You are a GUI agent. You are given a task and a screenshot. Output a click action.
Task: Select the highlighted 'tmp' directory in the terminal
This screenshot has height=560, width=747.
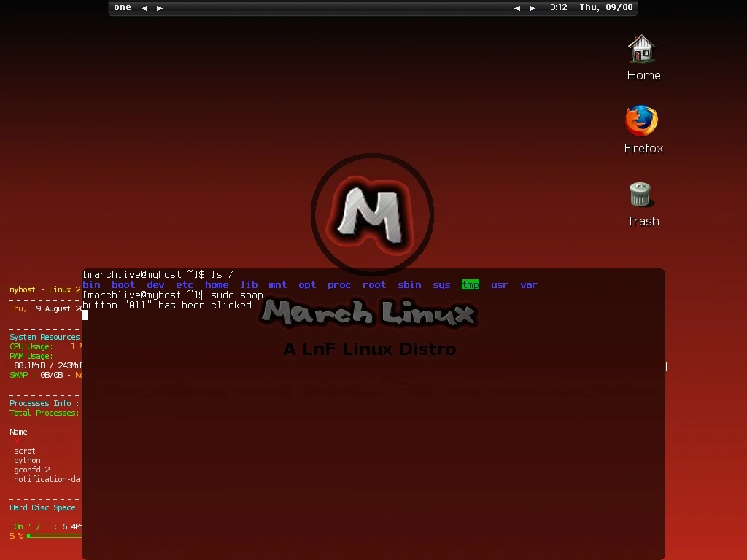(471, 284)
